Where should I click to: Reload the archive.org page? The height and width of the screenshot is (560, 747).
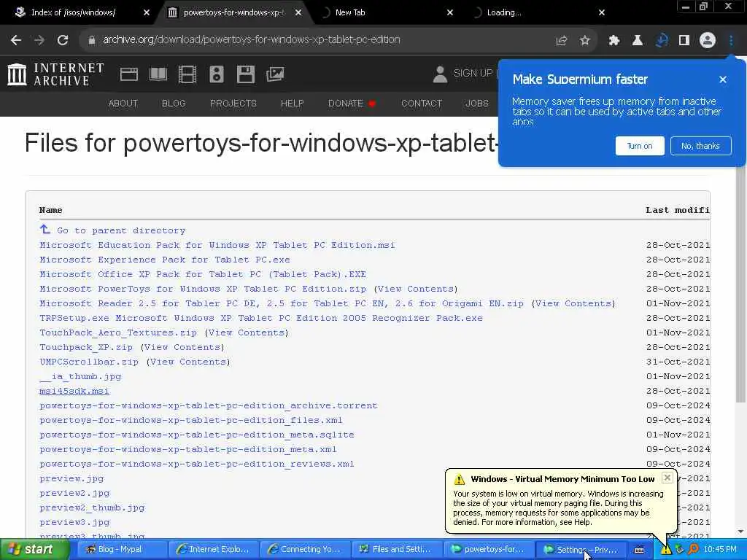(x=63, y=40)
